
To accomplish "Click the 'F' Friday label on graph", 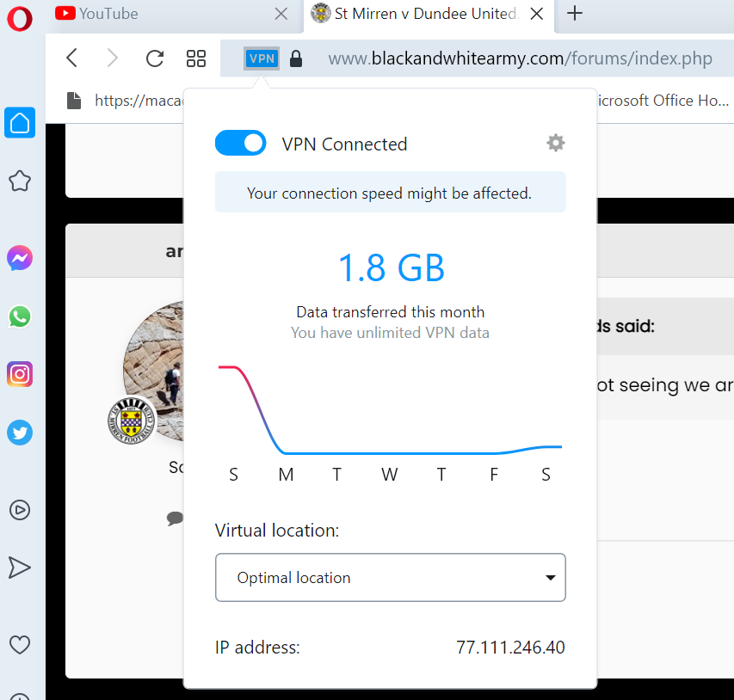I will (x=494, y=475).
